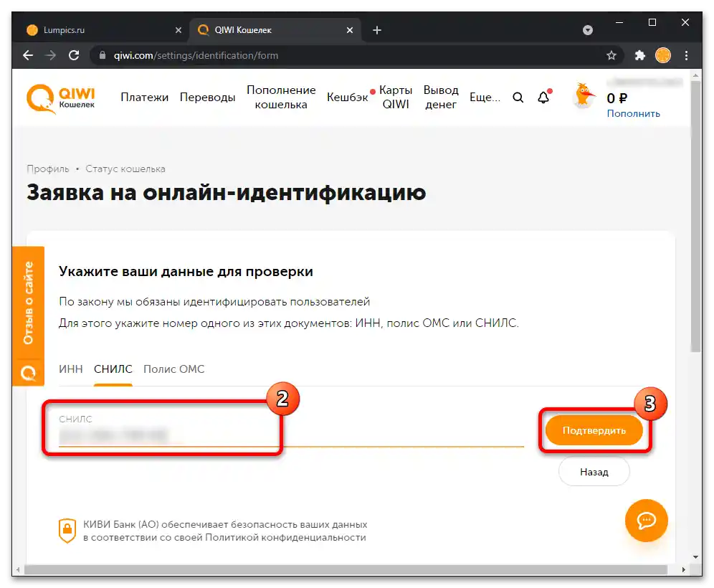Bookmark this page with star icon
Viewport: 714px width, 588px height.
(611, 55)
